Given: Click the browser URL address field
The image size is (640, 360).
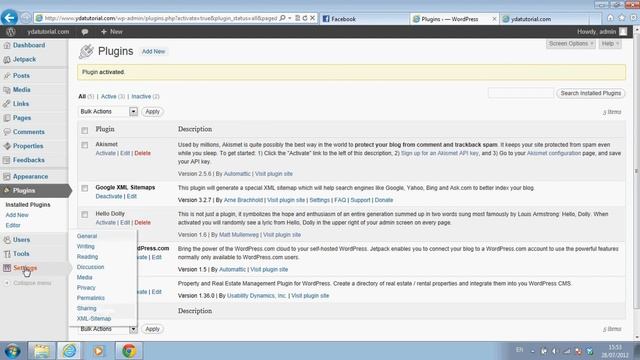Looking at the screenshot, I should [x=161, y=18].
